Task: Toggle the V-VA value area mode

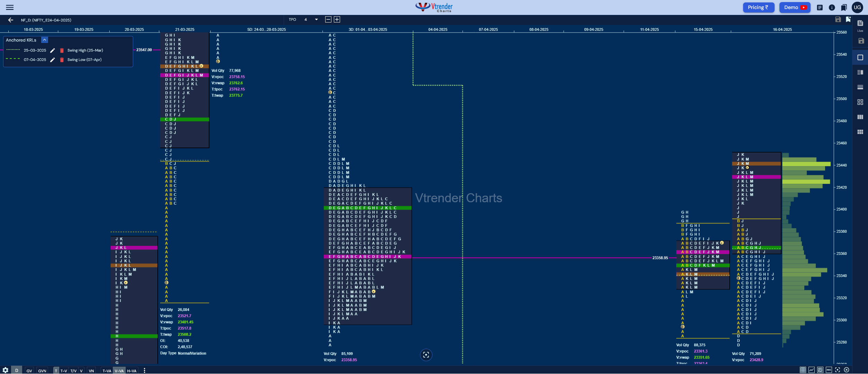Action: (x=119, y=371)
